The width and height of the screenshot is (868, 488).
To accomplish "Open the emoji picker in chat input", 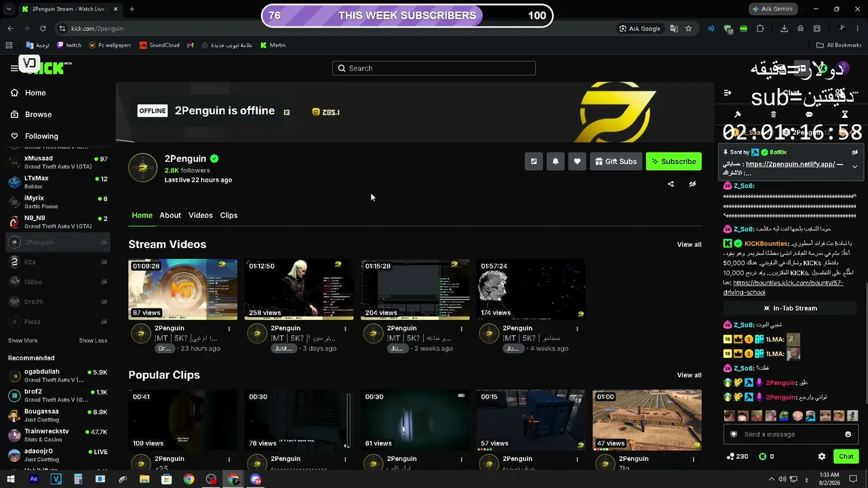I will (848, 434).
